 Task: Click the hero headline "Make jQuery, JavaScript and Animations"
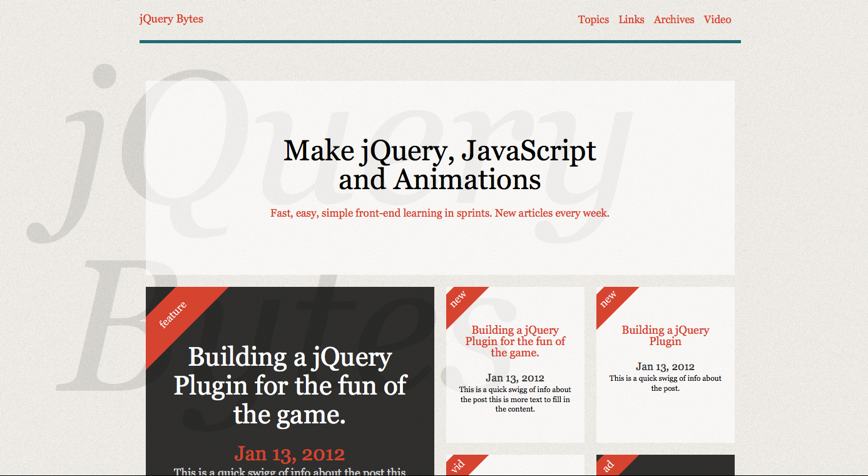point(440,165)
